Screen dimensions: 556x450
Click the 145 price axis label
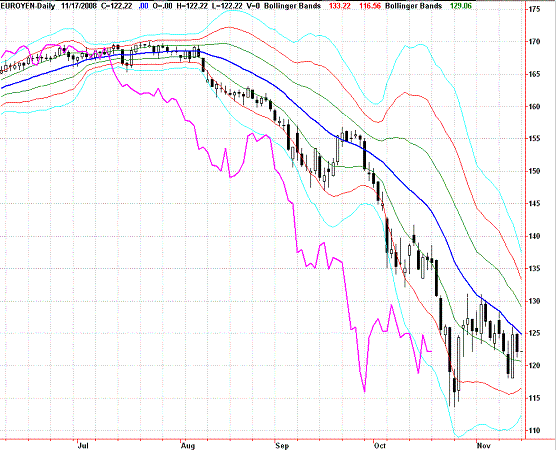(x=535, y=204)
